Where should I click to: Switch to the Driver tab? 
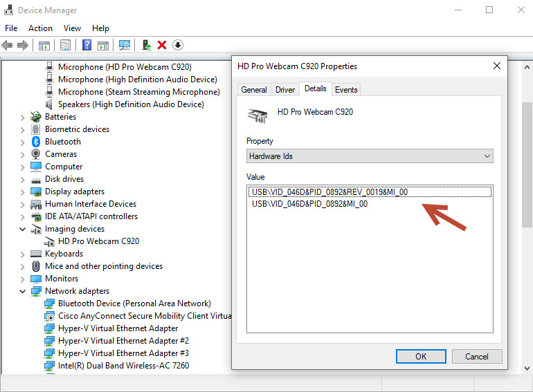click(285, 90)
